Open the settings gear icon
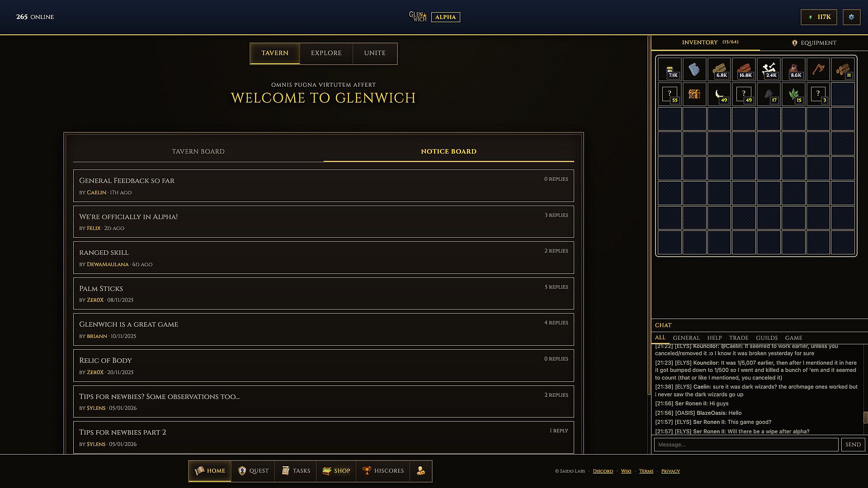This screenshot has width=868, height=488. coord(851,17)
